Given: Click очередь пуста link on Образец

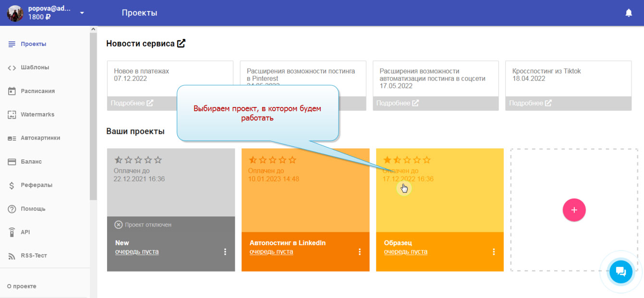Looking at the screenshot, I should point(405,251).
